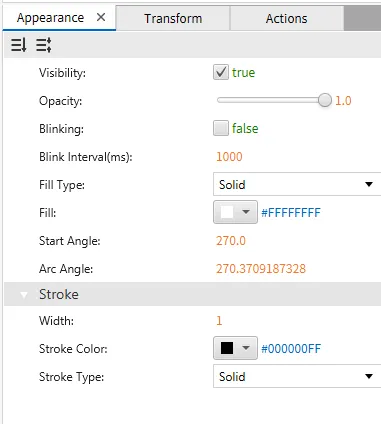Click the Arc Angle value 270.3709187328
381x424 pixels.
pos(261,269)
